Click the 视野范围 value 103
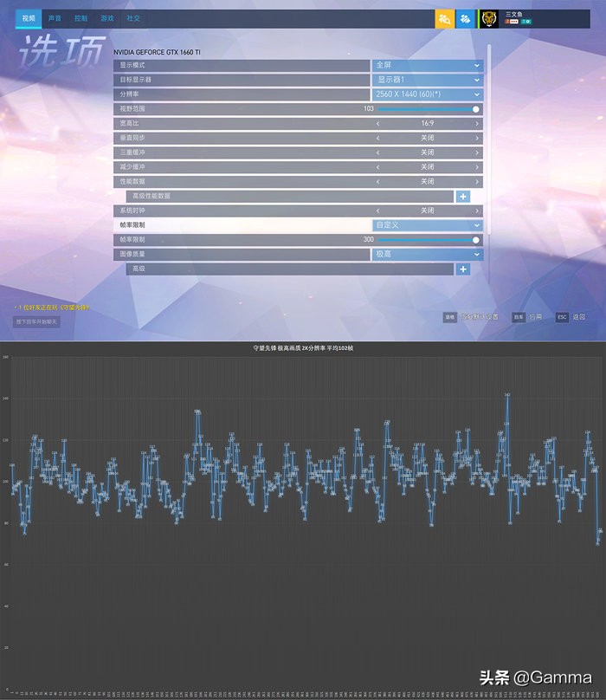Image resolution: width=606 pixels, height=700 pixels. [368, 109]
